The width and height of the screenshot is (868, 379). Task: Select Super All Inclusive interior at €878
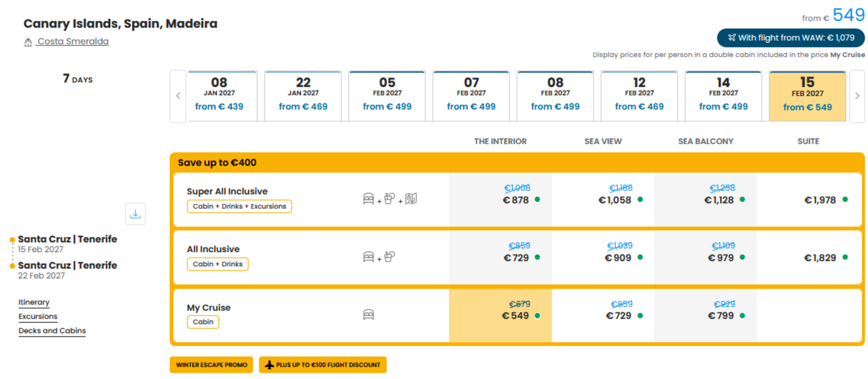click(x=500, y=199)
